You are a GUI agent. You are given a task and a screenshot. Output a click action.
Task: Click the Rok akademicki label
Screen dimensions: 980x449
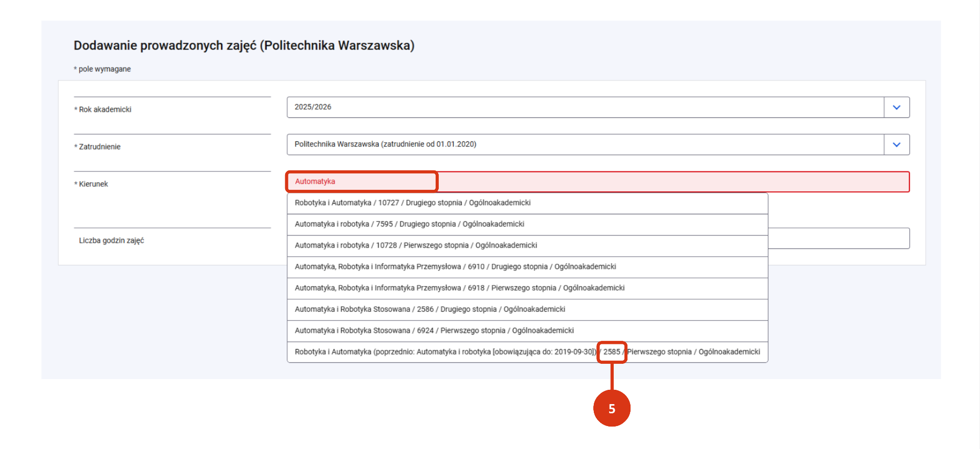point(105,110)
